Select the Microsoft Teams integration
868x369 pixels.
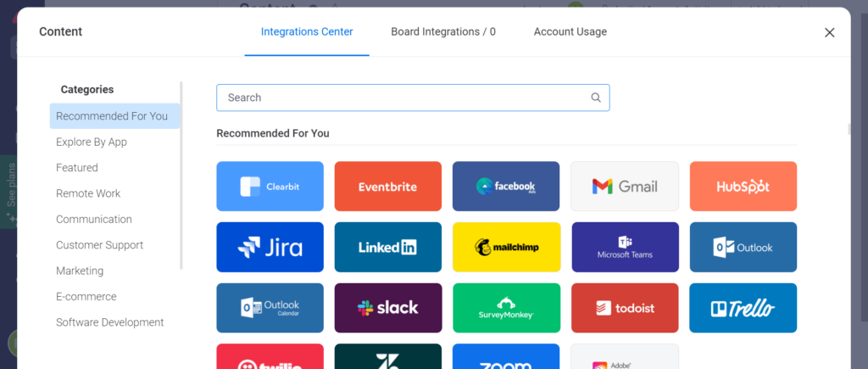pyautogui.click(x=625, y=247)
